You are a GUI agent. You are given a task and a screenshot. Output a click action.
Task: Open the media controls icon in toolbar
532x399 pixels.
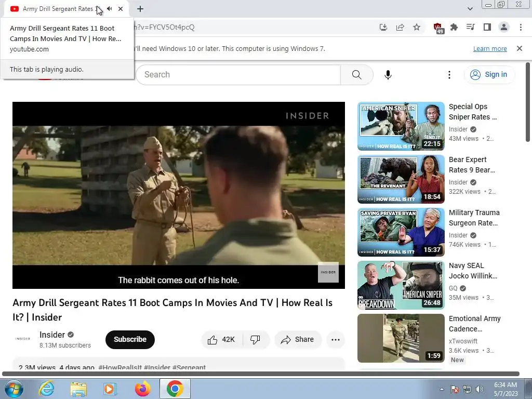pos(471,27)
